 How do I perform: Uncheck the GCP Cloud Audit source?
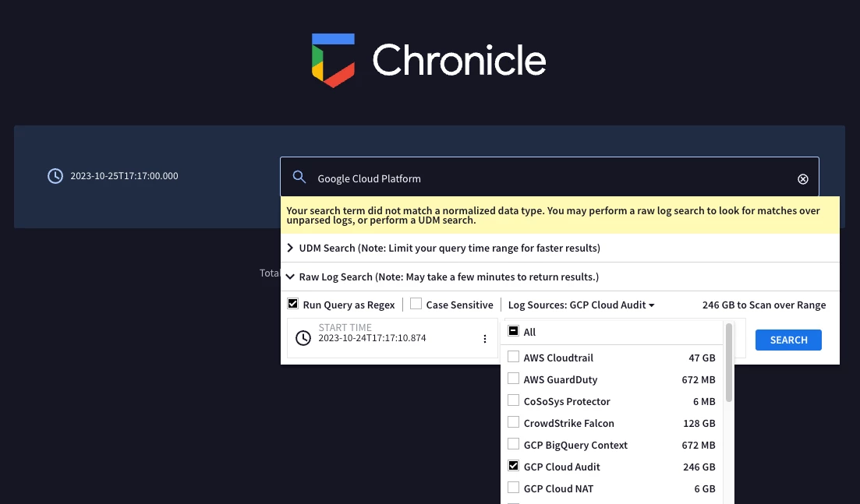[x=513, y=466]
